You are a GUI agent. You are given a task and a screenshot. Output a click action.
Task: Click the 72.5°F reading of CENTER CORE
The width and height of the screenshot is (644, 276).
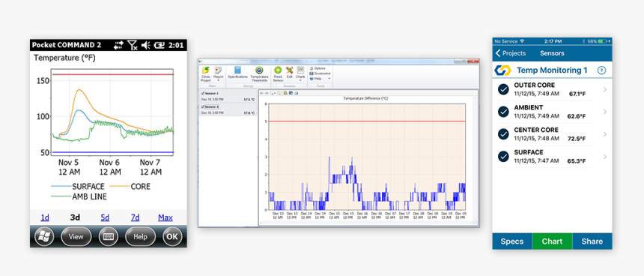tap(577, 139)
